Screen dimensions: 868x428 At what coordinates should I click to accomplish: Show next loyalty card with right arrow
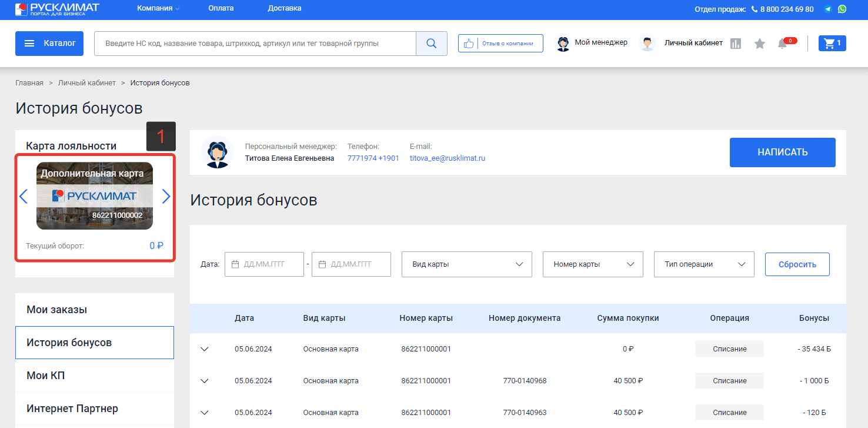166,196
